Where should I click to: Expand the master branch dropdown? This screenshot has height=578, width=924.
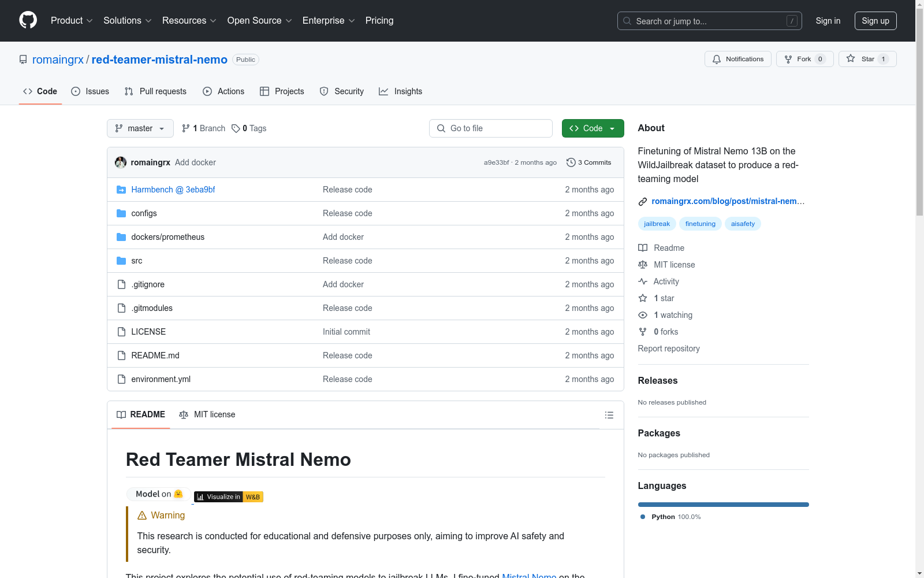[x=140, y=128]
